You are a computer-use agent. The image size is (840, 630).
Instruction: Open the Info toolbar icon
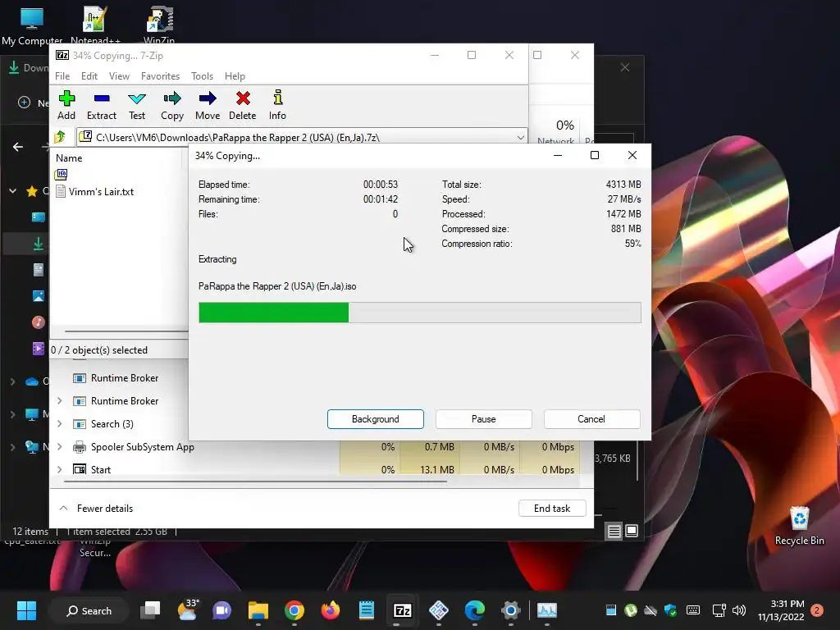pos(277,105)
